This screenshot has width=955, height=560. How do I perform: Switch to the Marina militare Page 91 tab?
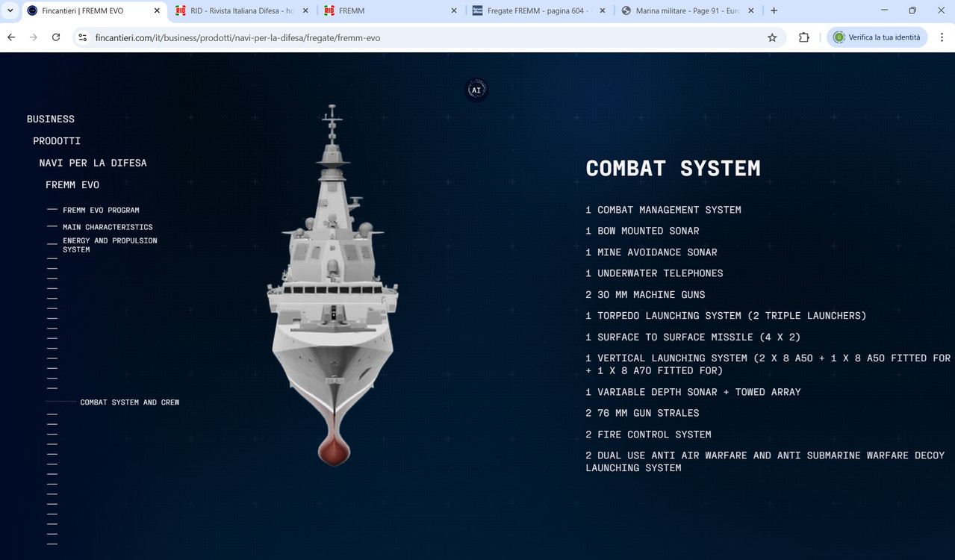pyautogui.click(x=688, y=11)
